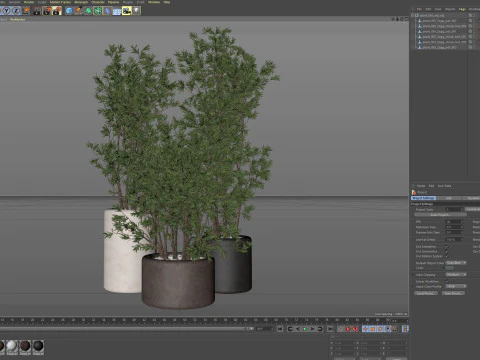
Task: Add a Cube primitive from toolbar
Action: [x=69, y=11]
